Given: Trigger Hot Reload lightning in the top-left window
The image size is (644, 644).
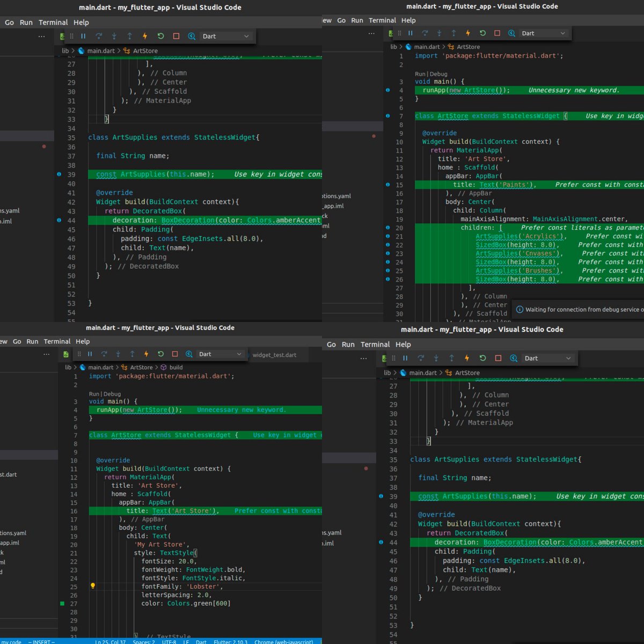Looking at the screenshot, I should (145, 36).
